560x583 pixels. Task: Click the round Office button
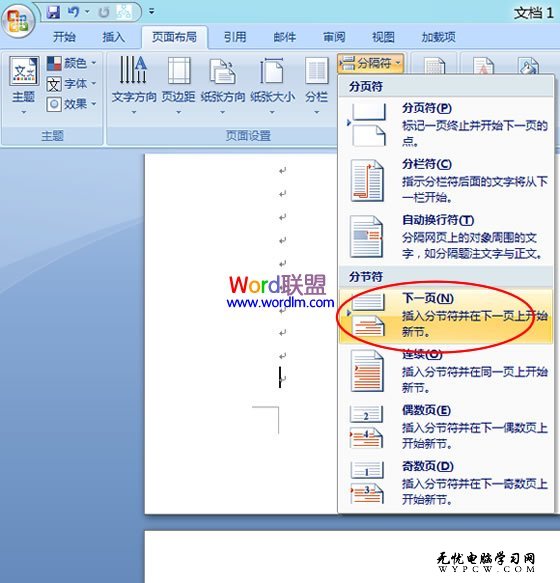pos(18,20)
